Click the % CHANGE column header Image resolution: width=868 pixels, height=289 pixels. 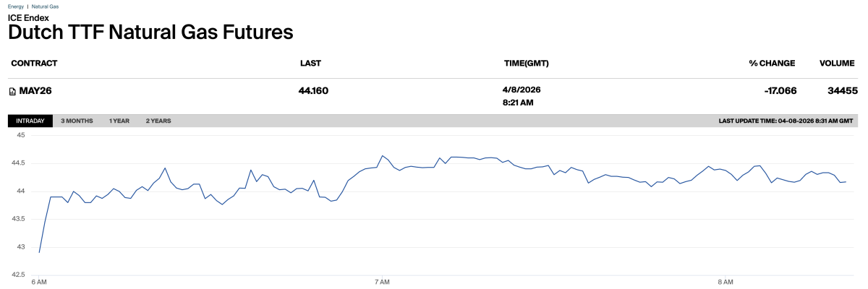(x=772, y=64)
